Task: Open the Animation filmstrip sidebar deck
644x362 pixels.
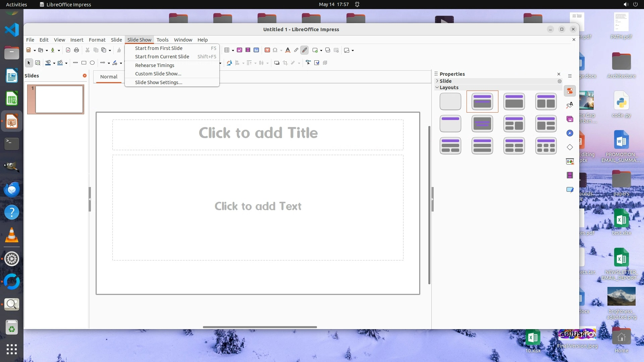Action: [570, 175]
